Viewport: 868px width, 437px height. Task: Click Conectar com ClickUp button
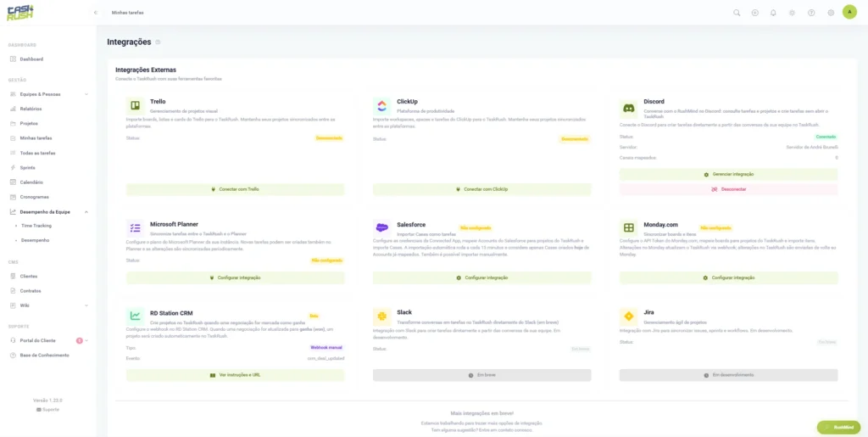pyautogui.click(x=482, y=189)
